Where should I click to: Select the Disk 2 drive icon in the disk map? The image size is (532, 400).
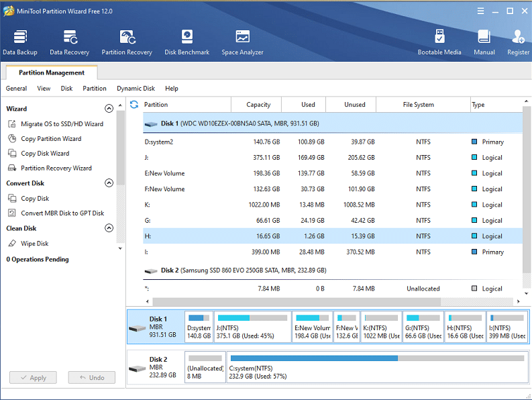[138, 368]
